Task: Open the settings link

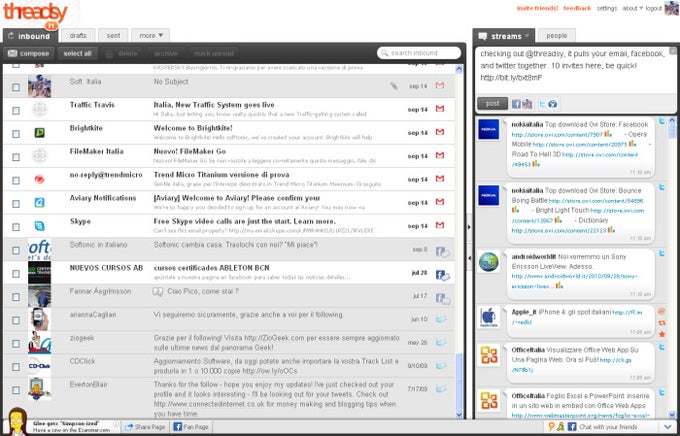Action: click(x=607, y=8)
